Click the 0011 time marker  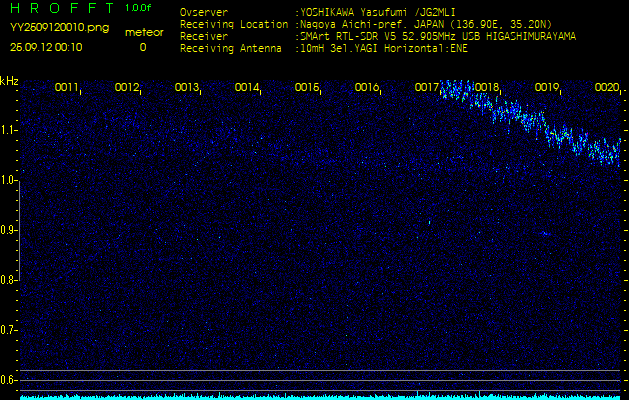(x=67, y=88)
